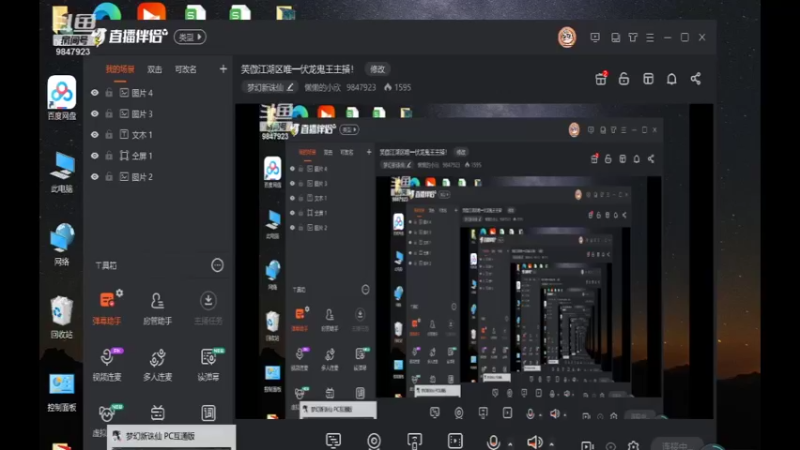This screenshot has width=800, height=450.
Task: Hide the 图片 2 layer
Action: pyautogui.click(x=95, y=177)
